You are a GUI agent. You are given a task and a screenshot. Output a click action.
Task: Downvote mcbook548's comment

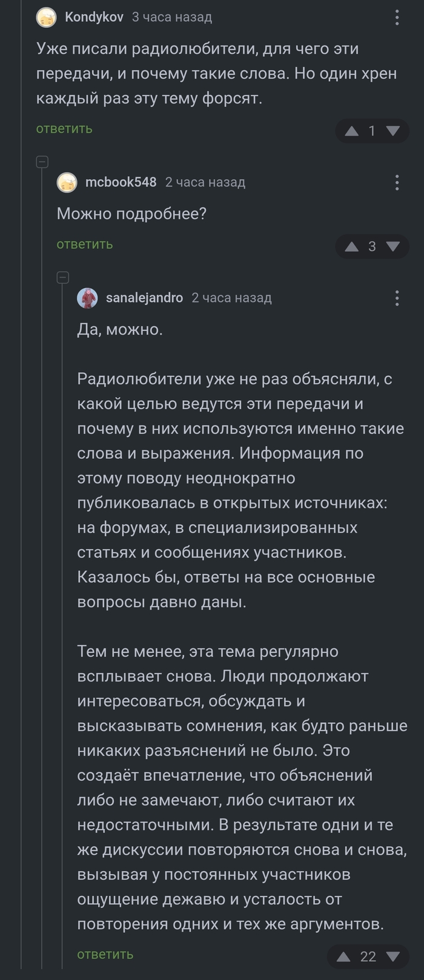[x=394, y=246]
